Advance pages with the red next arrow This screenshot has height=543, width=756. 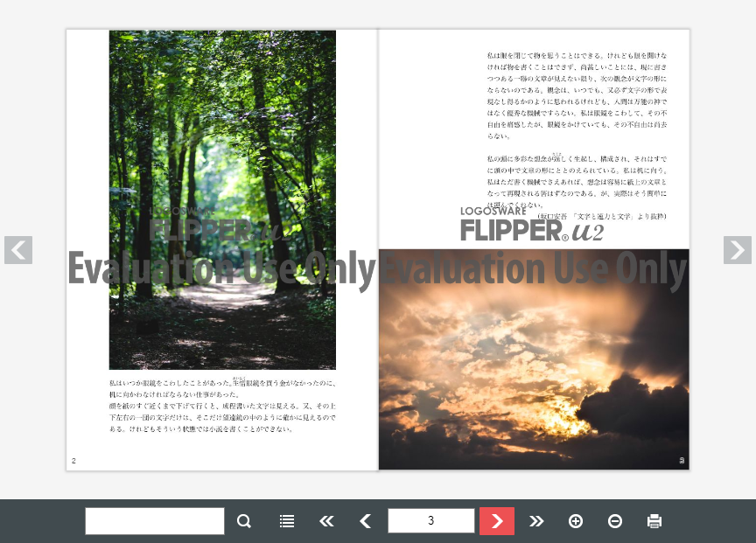click(496, 520)
